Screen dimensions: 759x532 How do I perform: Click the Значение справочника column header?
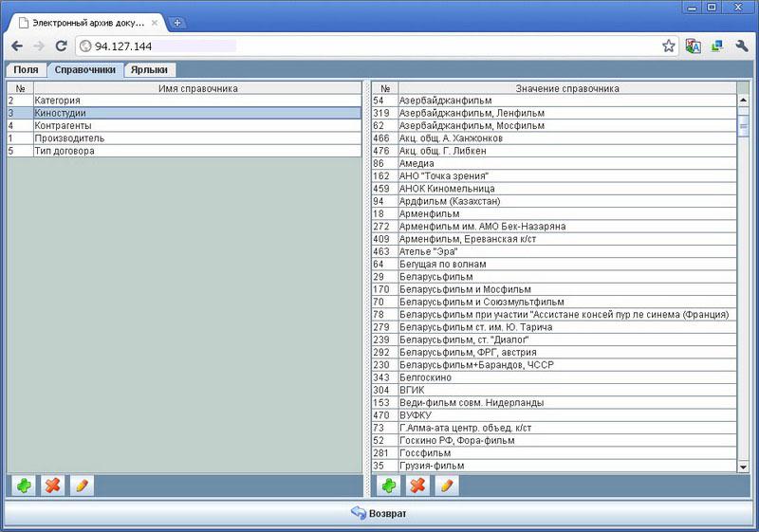coord(566,88)
